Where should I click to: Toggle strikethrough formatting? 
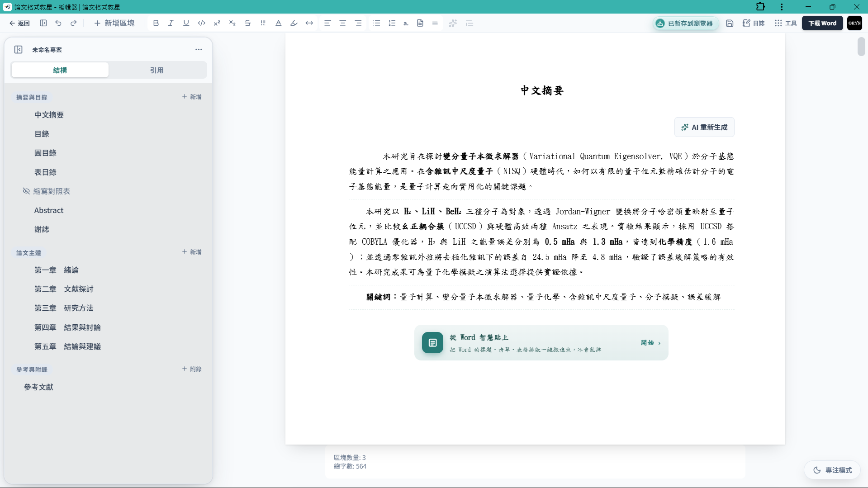247,23
